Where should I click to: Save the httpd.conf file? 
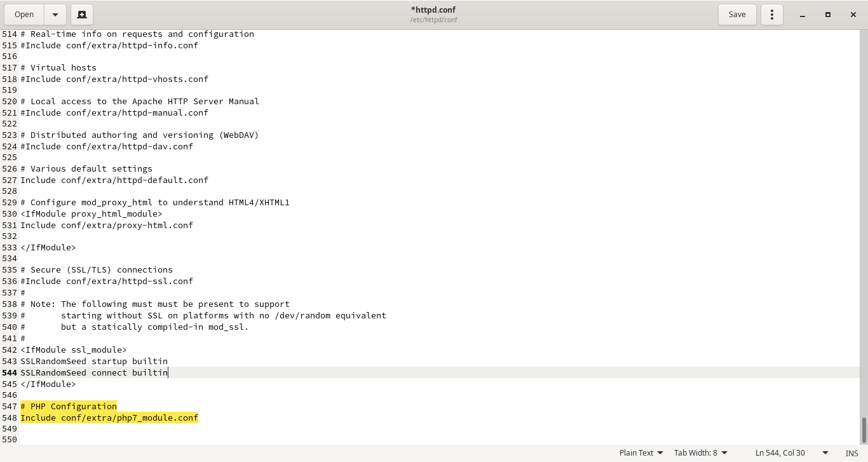tap(737, 15)
